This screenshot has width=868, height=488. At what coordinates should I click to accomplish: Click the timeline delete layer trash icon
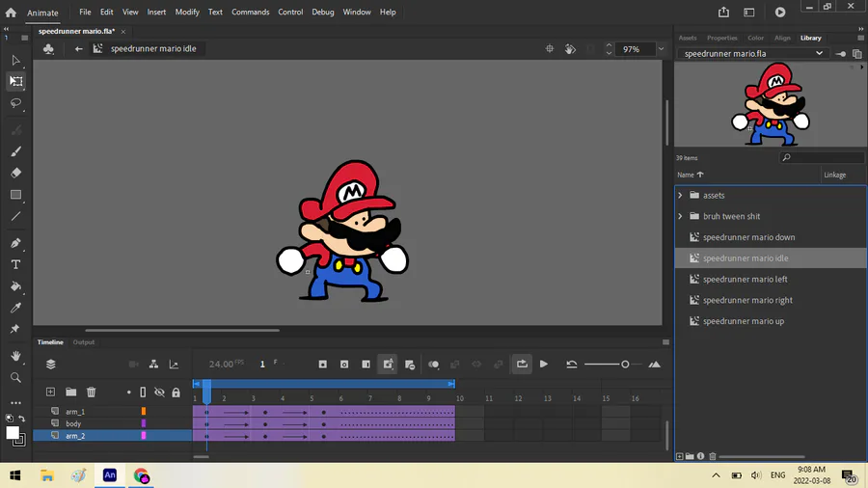pos(92,392)
